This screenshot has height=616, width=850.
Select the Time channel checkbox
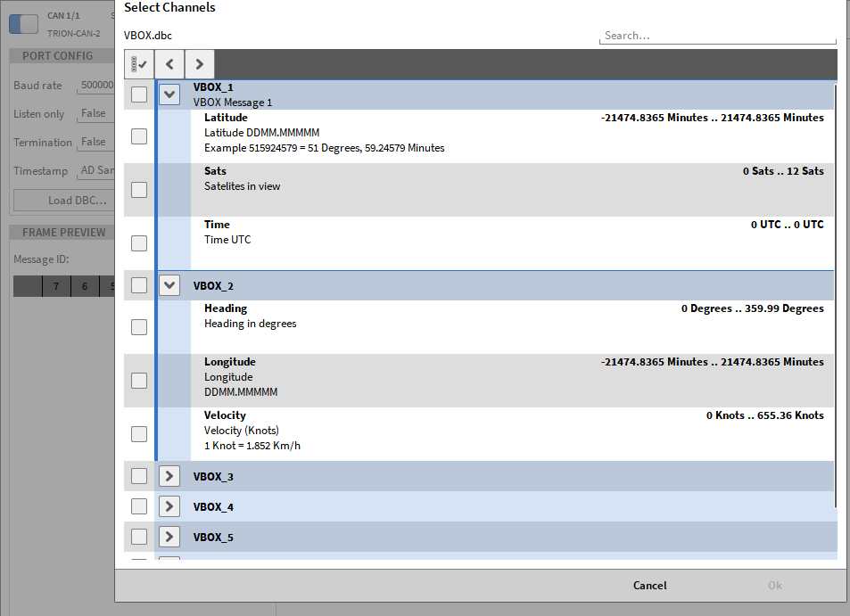point(139,243)
